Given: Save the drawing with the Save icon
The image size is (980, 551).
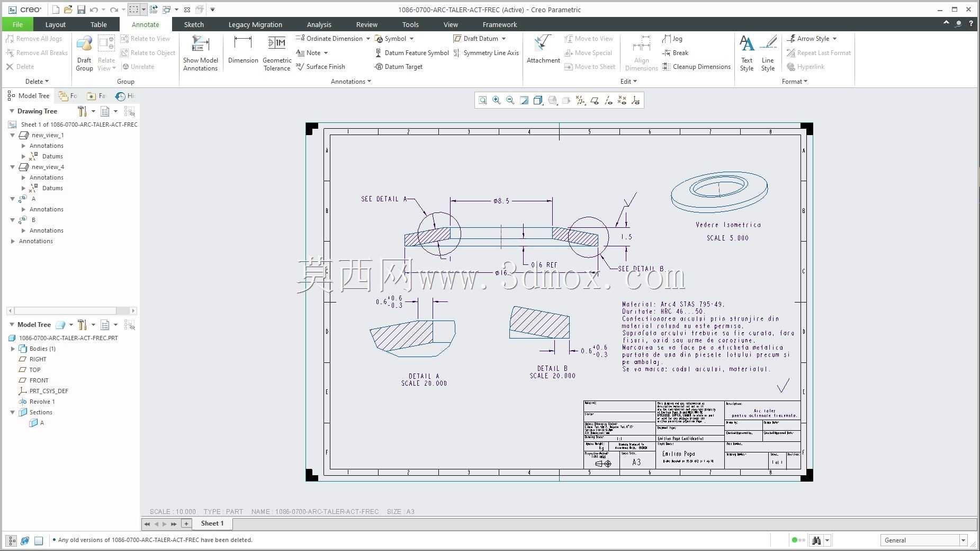Looking at the screenshot, I should pos(81,10).
